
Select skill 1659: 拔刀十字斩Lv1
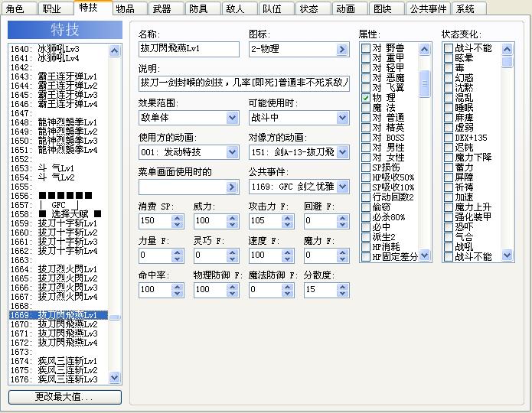point(58,223)
